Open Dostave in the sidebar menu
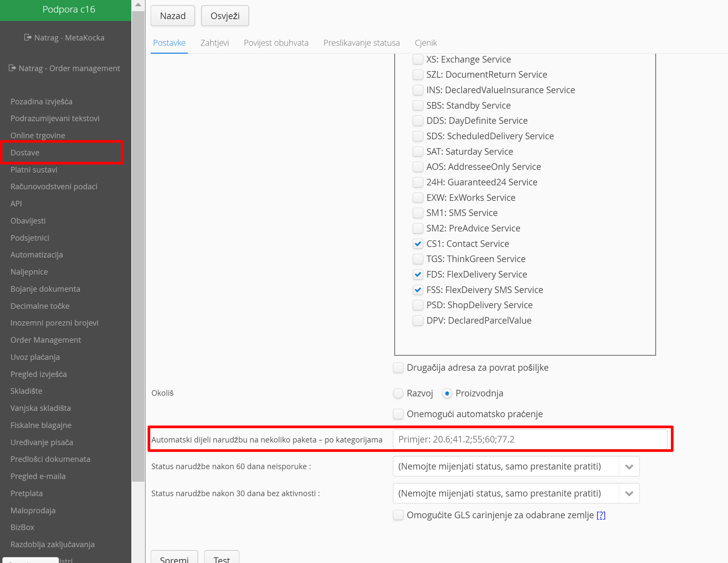 (25, 152)
